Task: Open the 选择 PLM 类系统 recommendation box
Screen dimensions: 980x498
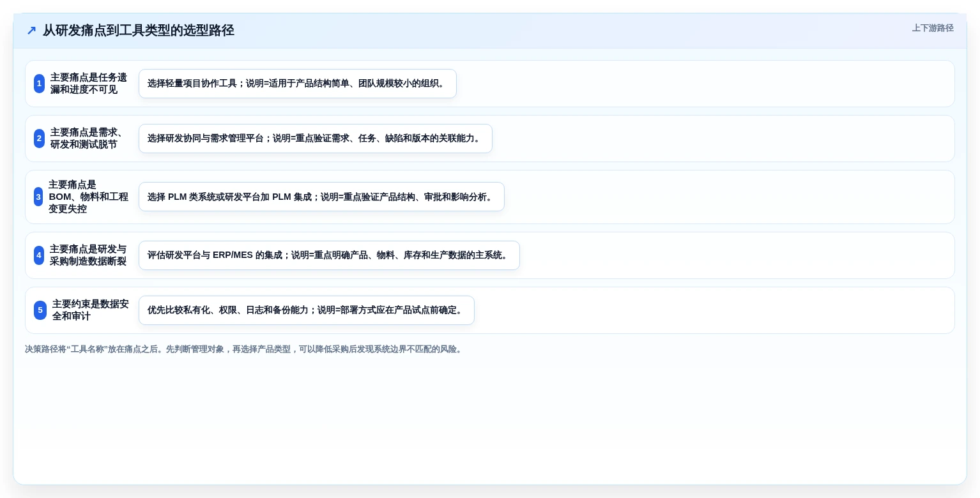Action: 321,197
